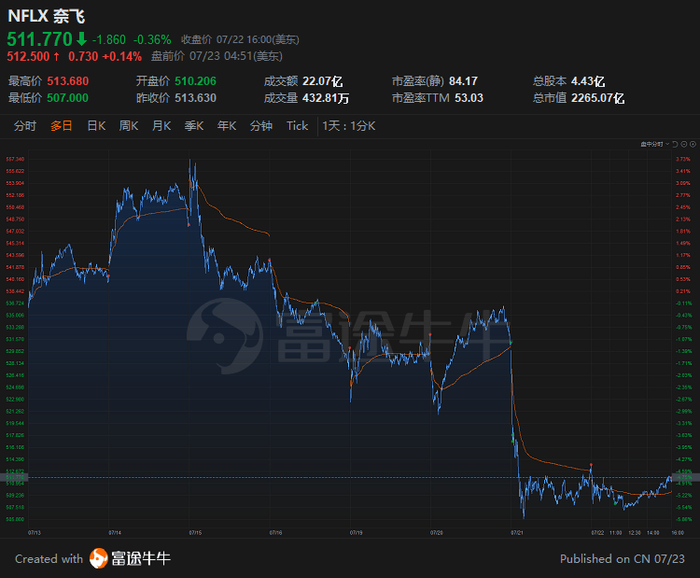Click the 07/15 date label on axis
The width and height of the screenshot is (700, 578).
tap(195, 532)
